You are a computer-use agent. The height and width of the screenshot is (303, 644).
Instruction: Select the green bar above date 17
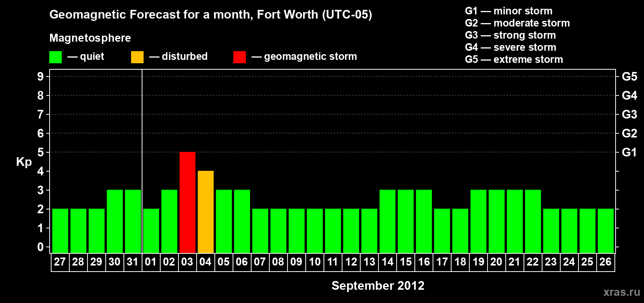442,231
